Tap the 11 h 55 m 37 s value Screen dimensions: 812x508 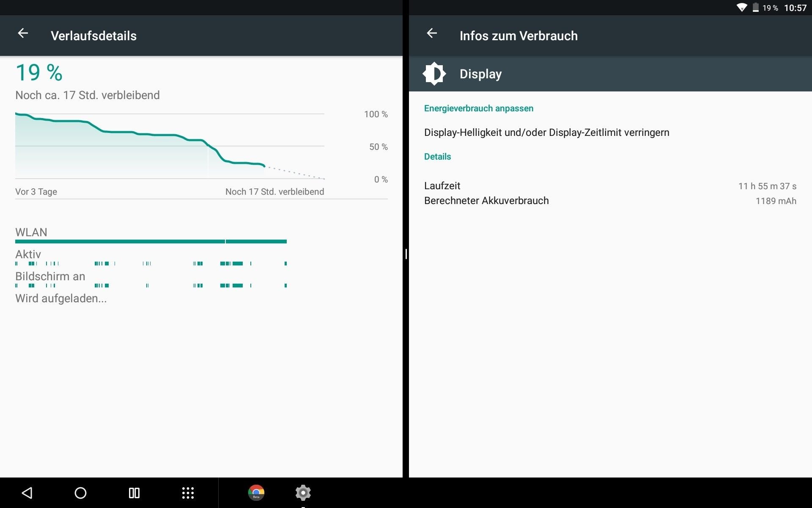(x=767, y=186)
